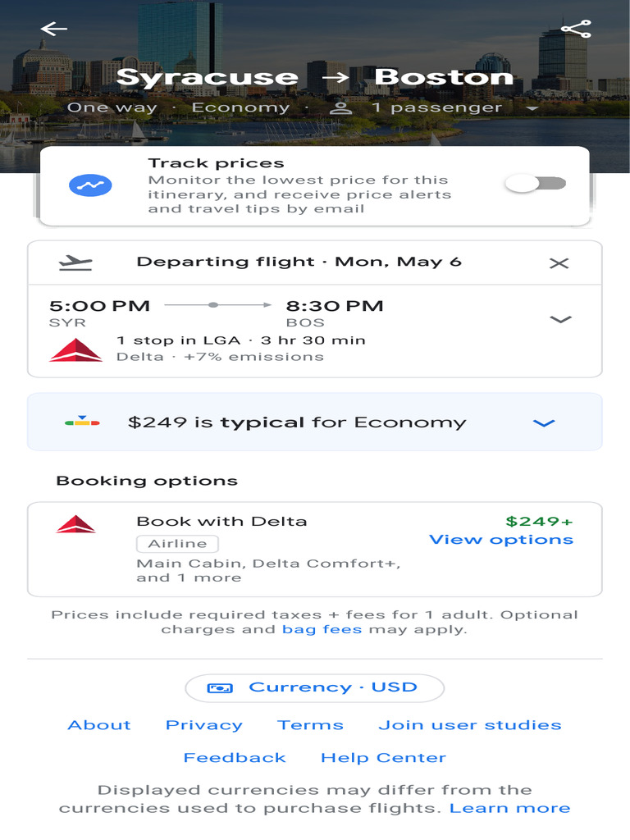
Task: Tap the track prices graph icon
Action: [90, 185]
